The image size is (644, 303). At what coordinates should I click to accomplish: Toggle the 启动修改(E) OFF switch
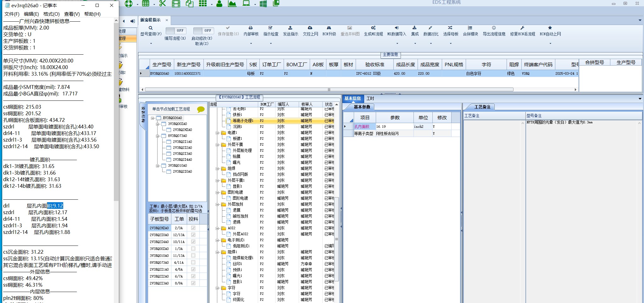203,30
